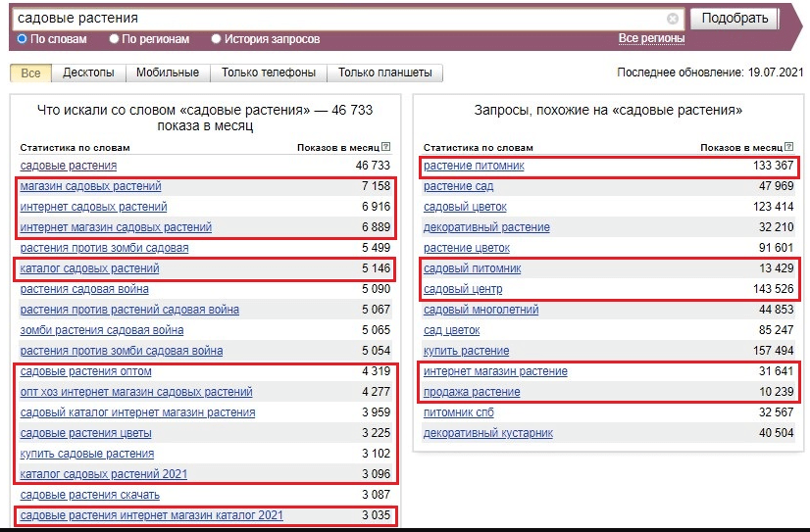Open 'интернет садовых растений' link
The height and width of the screenshot is (532, 810).
(x=93, y=207)
